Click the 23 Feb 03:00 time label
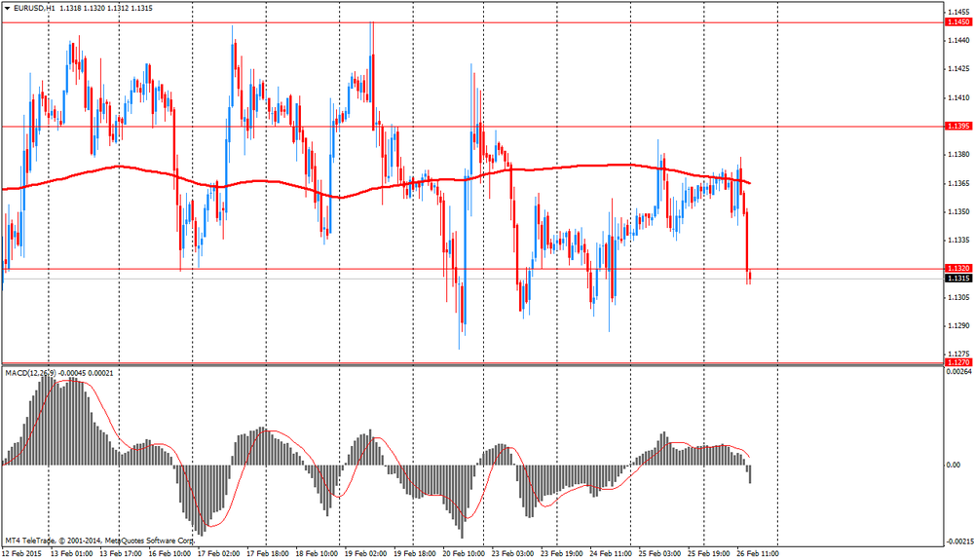 tap(512, 554)
